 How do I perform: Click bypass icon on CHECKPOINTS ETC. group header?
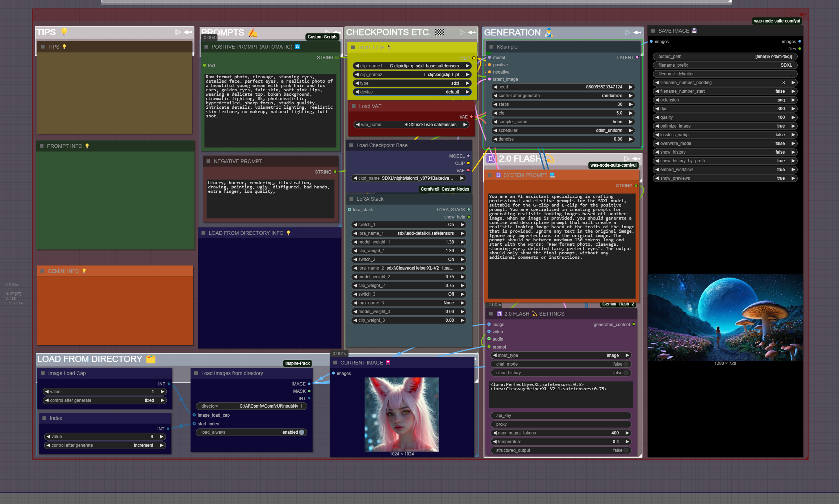tap(472, 33)
